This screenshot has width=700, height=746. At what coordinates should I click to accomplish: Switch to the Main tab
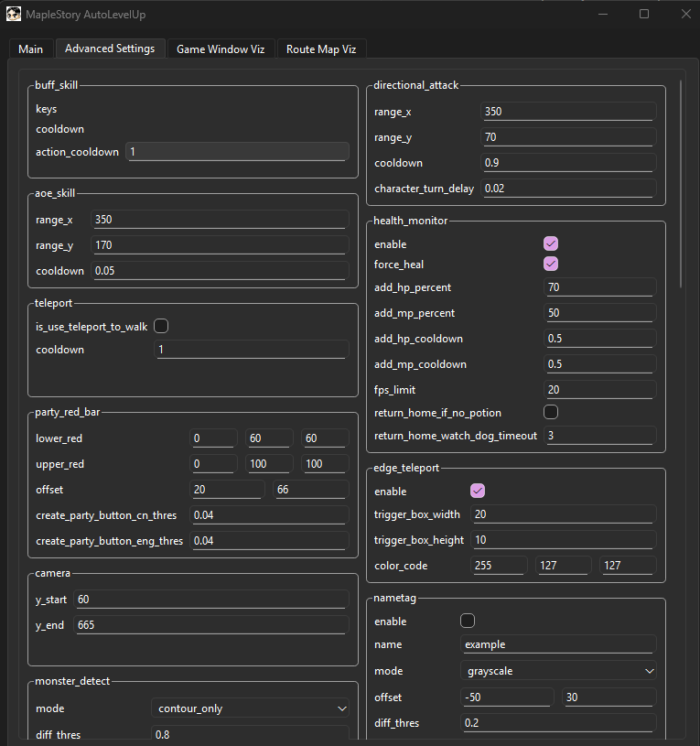(x=30, y=49)
